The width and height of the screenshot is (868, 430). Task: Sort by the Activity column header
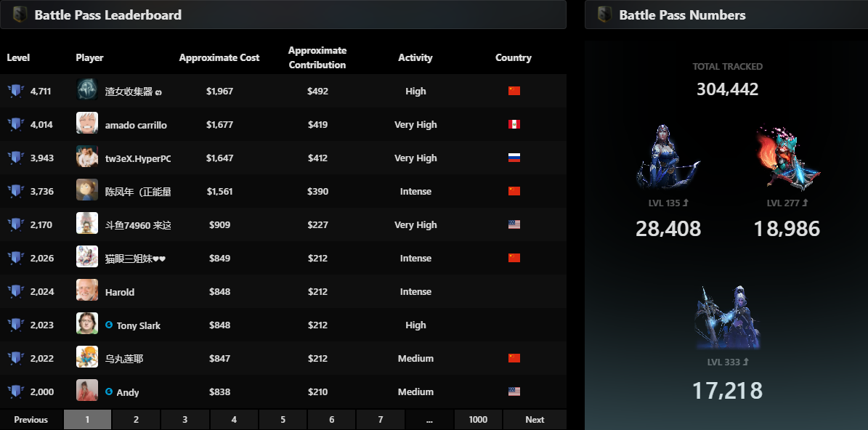(x=415, y=57)
